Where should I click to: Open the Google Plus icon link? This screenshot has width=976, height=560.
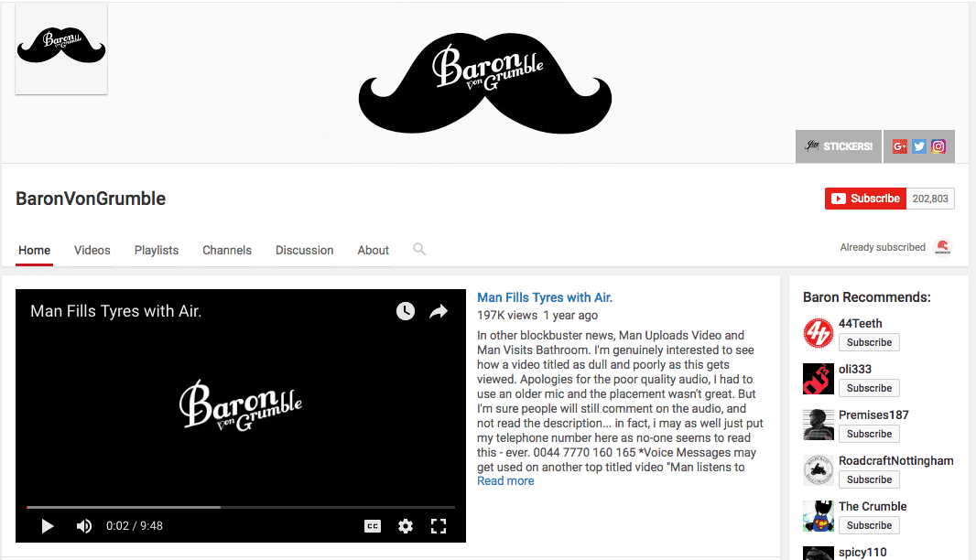[899, 146]
